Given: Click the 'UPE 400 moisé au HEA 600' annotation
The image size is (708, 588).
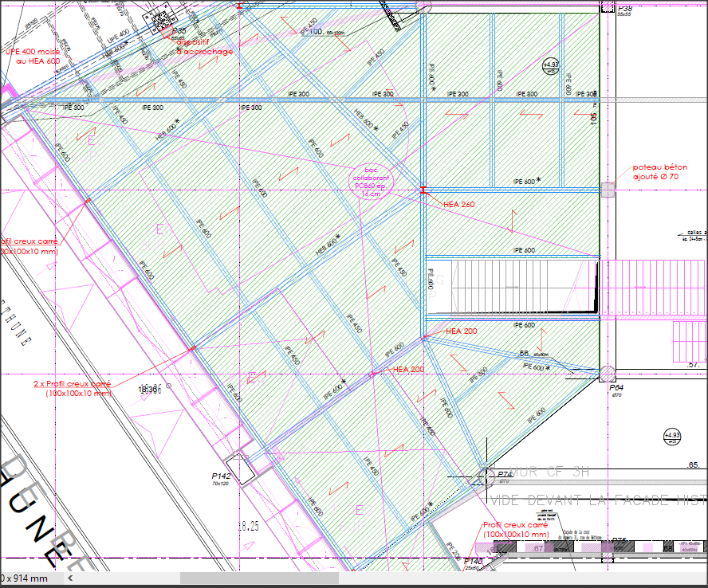Looking at the screenshot, I should click(x=33, y=56).
